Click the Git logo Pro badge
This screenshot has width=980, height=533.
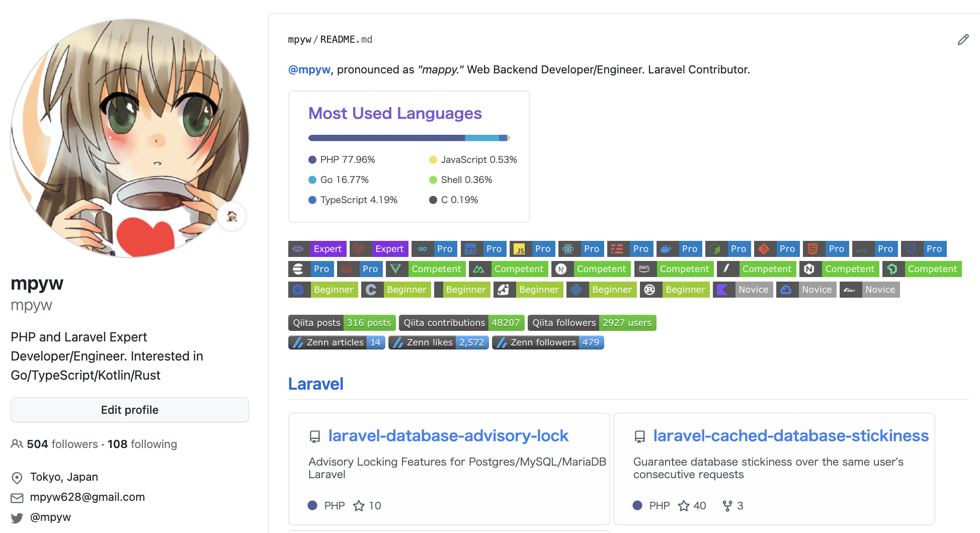coord(777,249)
